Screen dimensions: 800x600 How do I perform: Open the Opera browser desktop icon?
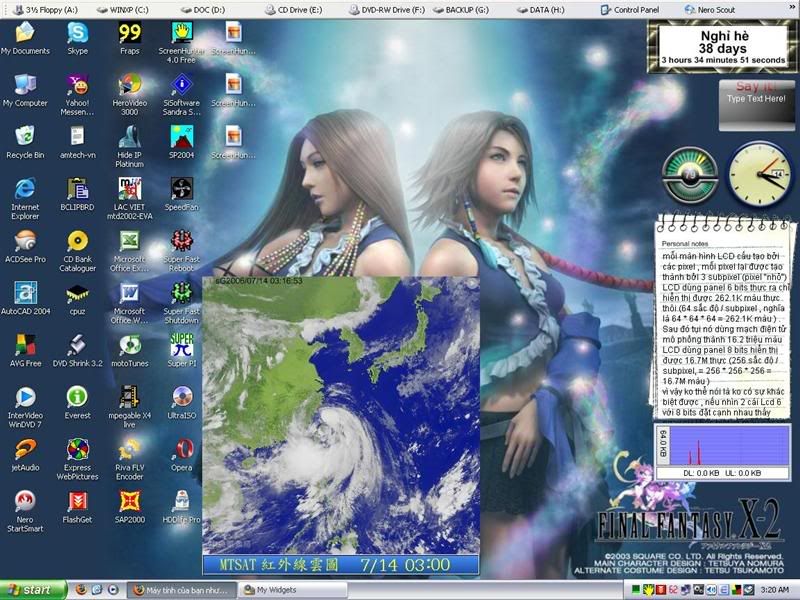(182, 455)
